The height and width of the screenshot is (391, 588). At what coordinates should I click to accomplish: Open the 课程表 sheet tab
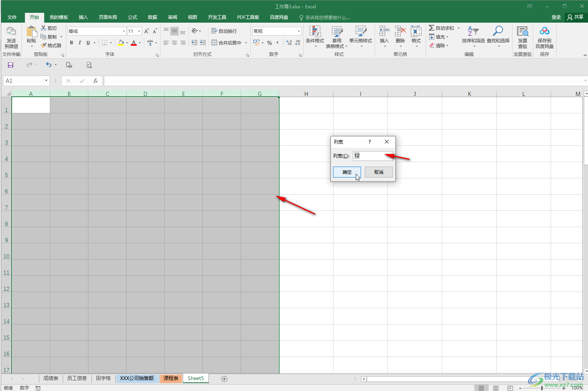coord(171,378)
